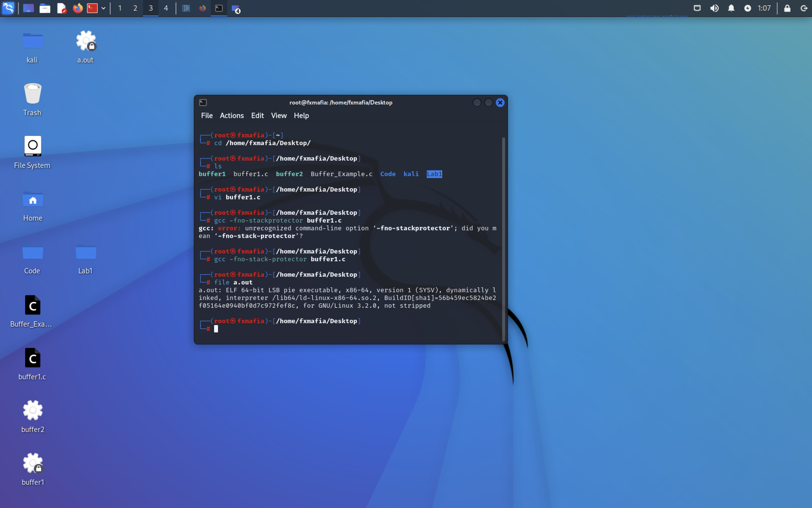Click the 'vi buffer1.c' command line
The height and width of the screenshot is (508, 812).
[x=237, y=197]
